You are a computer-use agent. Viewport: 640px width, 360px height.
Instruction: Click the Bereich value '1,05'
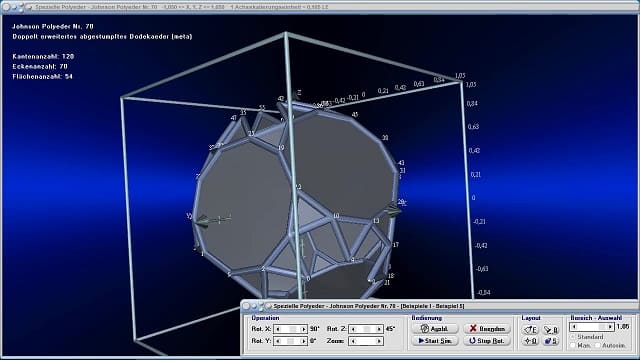623,327
